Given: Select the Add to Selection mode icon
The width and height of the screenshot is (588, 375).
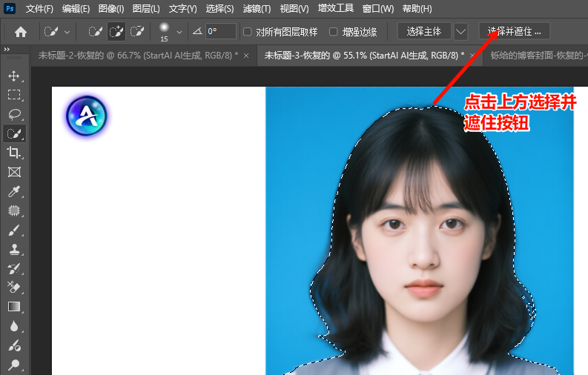Looking at the screenshot, I should pyautogui.click(x=116, y=31).
